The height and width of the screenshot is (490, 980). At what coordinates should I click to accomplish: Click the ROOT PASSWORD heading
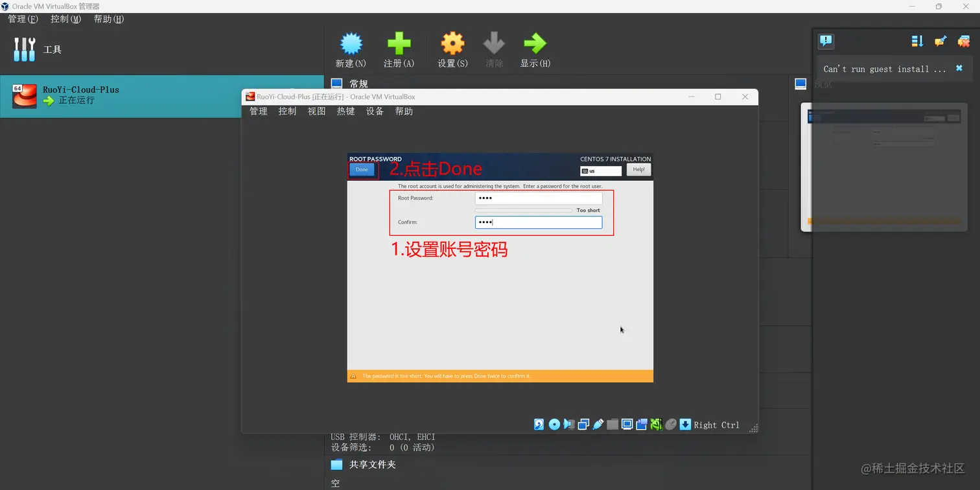tap(375, 159)
